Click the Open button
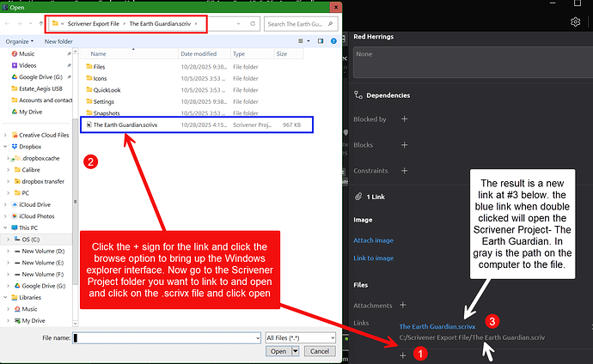The image size is (593, 364). (278, 350)
